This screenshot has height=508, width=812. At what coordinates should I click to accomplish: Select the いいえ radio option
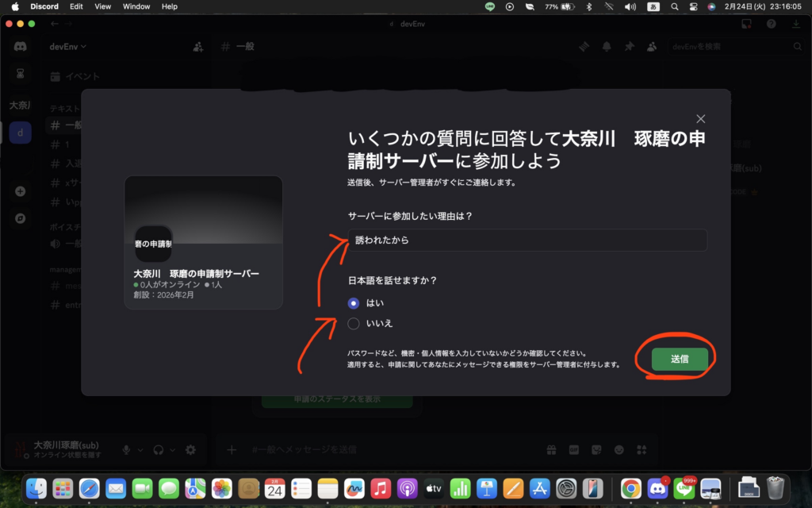354,323
